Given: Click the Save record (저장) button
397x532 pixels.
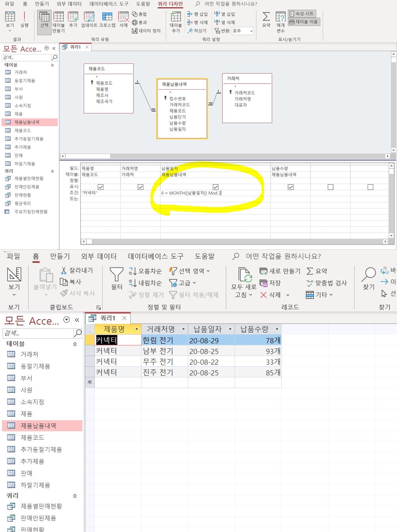Looking at the screenshot, I should (x=270, y=283).
